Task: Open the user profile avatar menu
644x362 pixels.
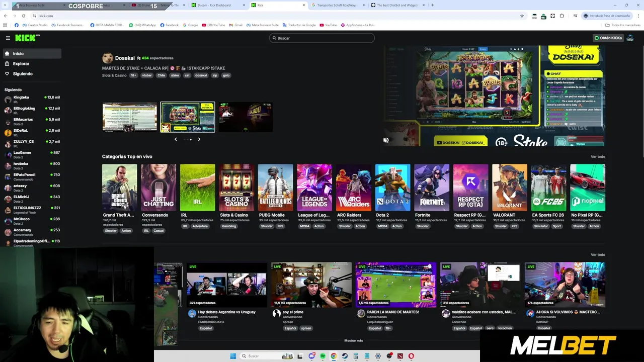Action: tap(630, 38)
